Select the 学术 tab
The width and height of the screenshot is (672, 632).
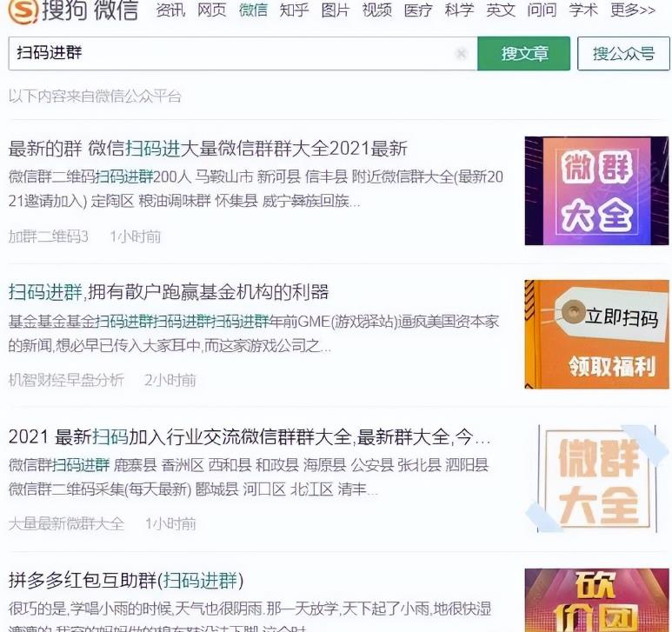coord(583,10)
